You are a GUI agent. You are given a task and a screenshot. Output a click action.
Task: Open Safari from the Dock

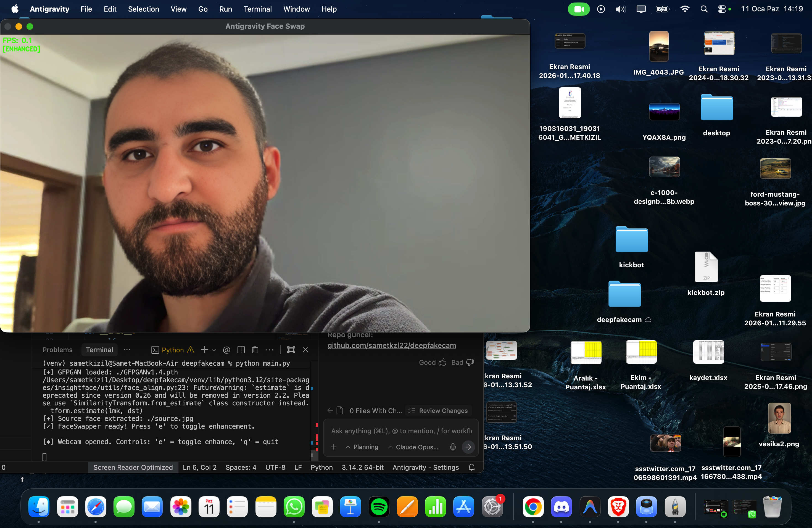pos(96,506)
